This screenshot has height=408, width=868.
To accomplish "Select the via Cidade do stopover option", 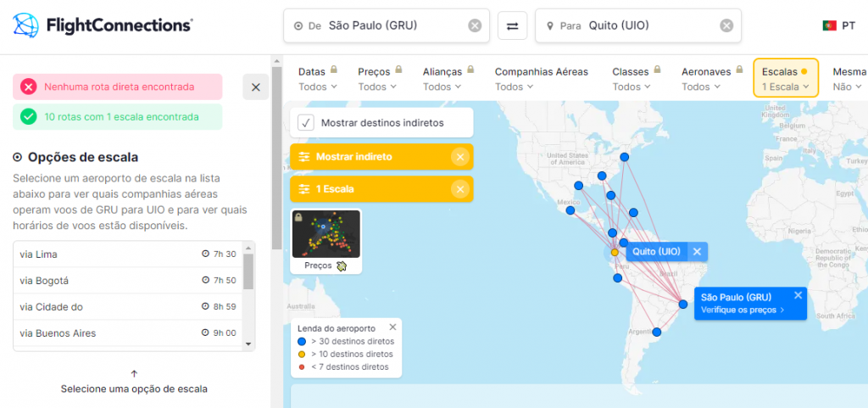I will (x=128, y=307).
